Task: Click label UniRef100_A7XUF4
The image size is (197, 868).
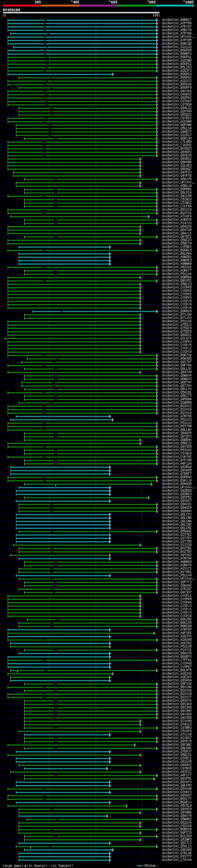Action: click(x=177, y=216)
